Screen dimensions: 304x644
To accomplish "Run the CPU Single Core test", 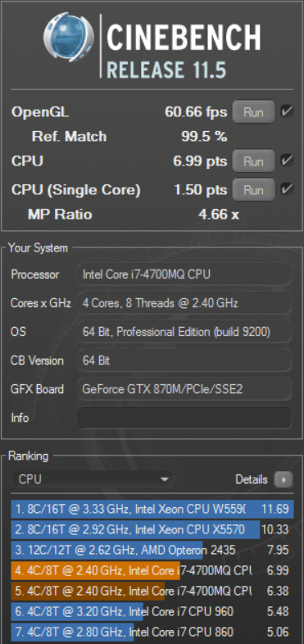I will click(253, 190).
